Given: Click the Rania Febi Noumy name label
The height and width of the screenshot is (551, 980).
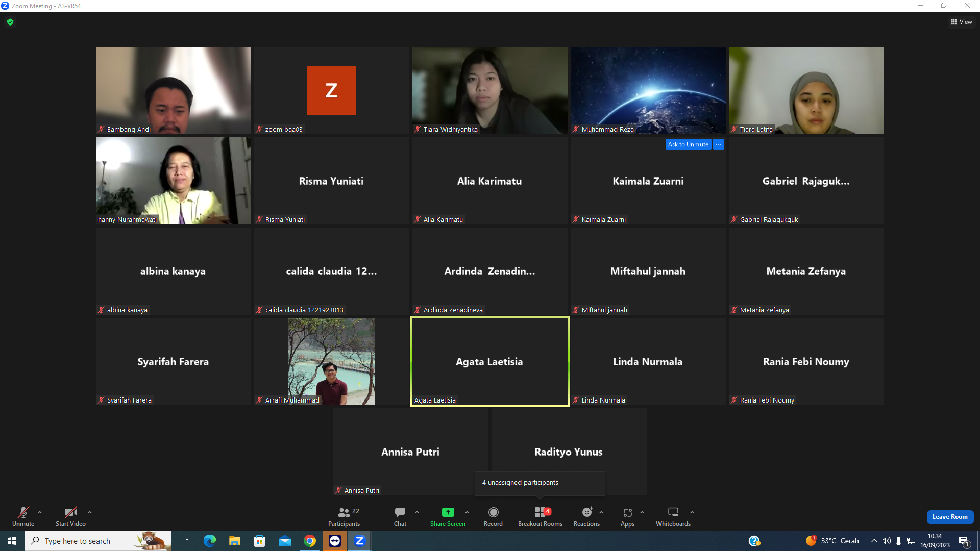Looking at the screenshot, I should coord(767,400).
